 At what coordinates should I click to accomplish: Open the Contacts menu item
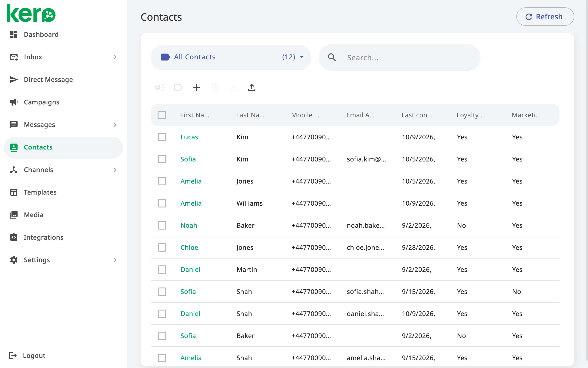click(63, 147)
